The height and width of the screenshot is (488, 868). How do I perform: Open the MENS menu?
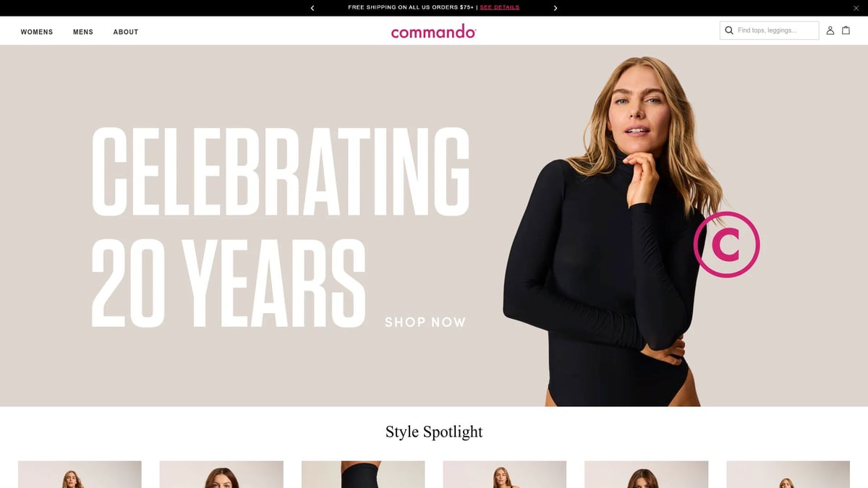pyautogui.click(x=83, y=32)
